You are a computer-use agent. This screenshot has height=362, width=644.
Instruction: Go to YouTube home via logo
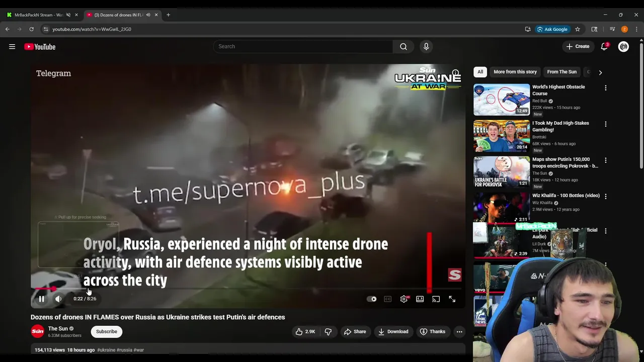click(x=40, y=47)
